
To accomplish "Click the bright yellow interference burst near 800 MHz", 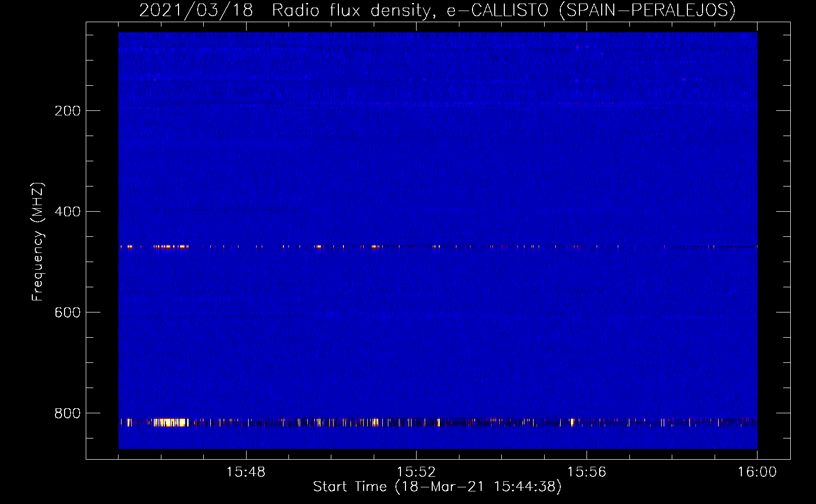I will click(171, 422).
